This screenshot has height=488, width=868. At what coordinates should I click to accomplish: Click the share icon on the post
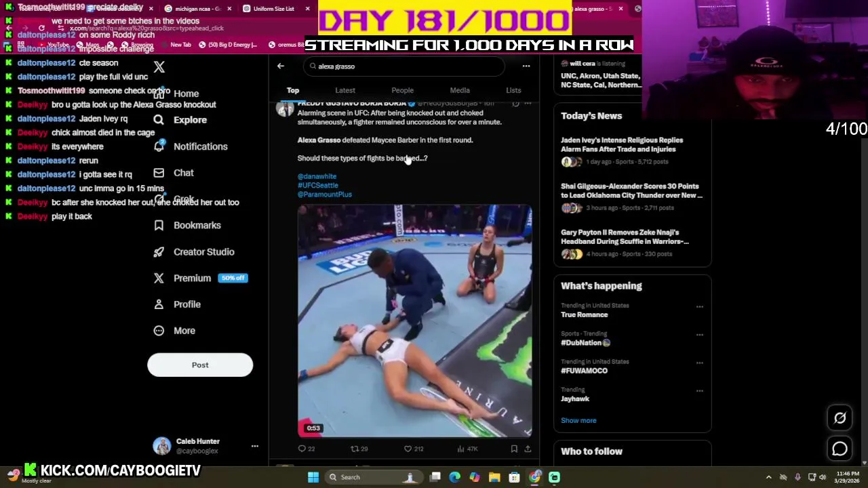tap(528, 449)
